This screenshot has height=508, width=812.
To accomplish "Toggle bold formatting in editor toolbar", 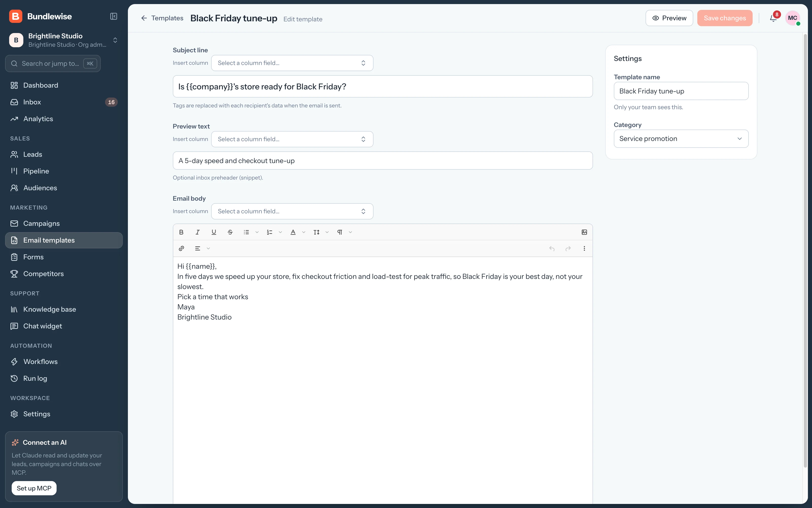I will pyautogui.click(x=181, y=232).
